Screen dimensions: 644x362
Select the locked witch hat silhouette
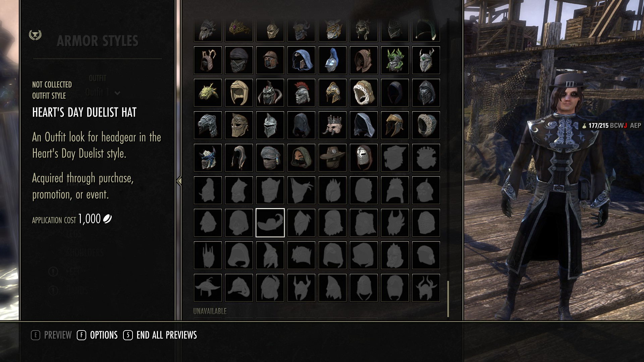(208, 288)
